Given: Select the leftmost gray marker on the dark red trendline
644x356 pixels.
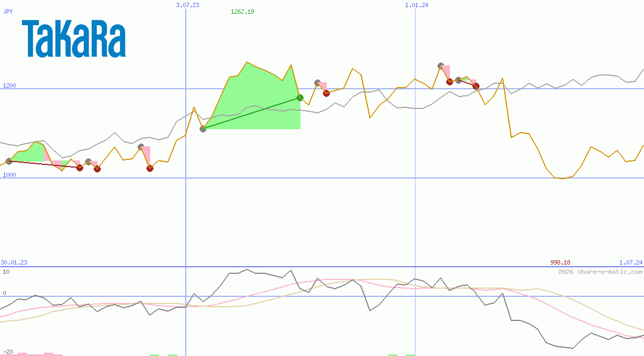Looking at the screenshot, I should (x=9, y=162).
